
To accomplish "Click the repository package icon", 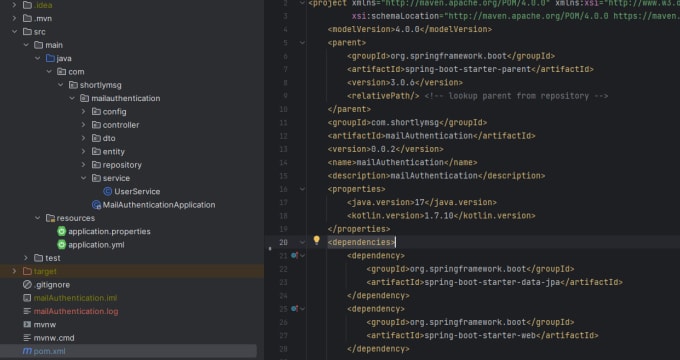I will [x=96, y=165].
